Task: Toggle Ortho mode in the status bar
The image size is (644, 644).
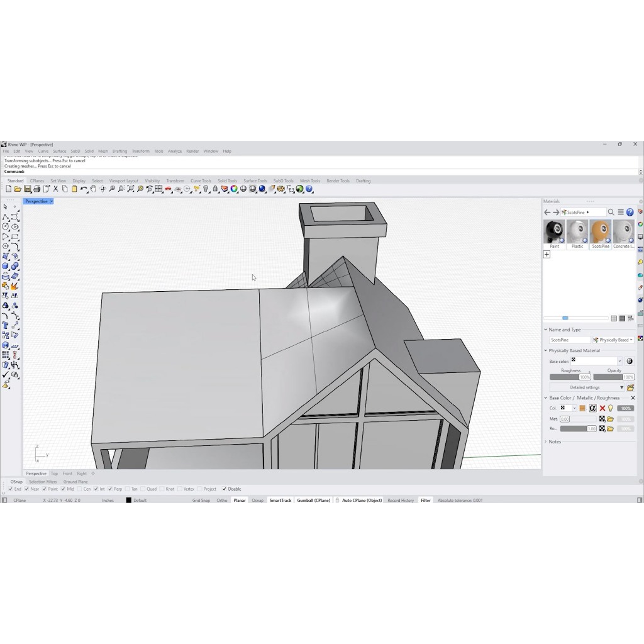Action: [x=222, y=500]
